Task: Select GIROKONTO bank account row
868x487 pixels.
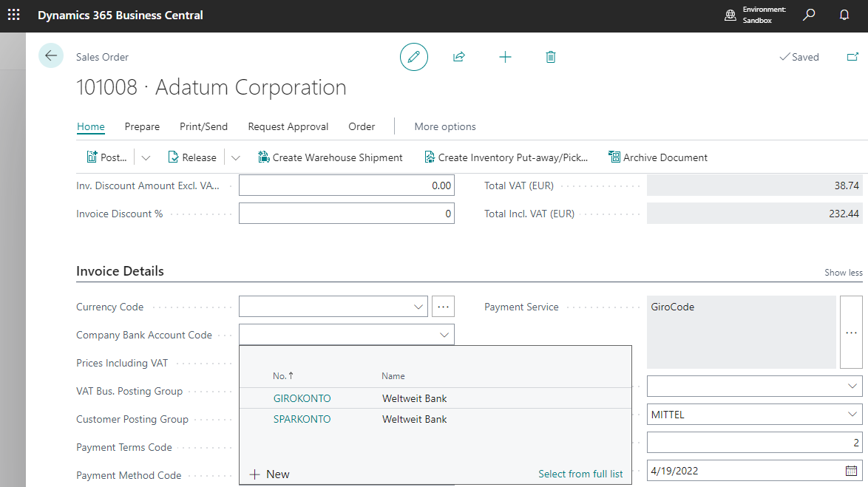Action: tap(302, 398)
